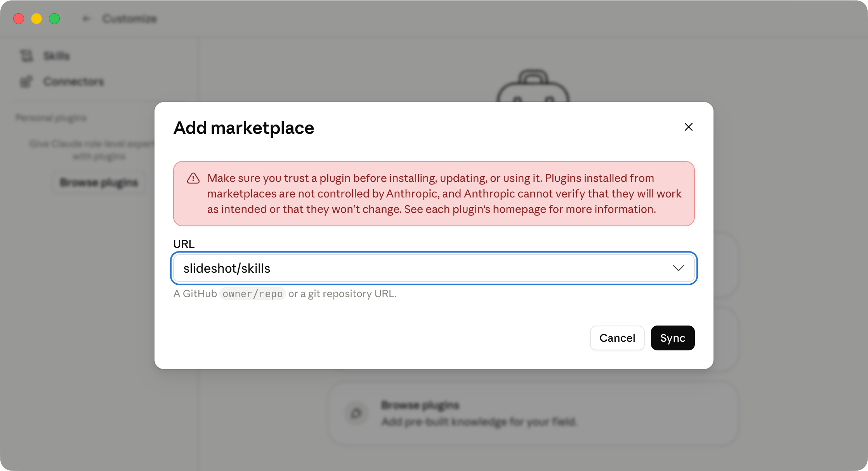This screenshot has width=868, height=471.
Task: Expand the URL dropdown chevron
Action: [x=678, y=268]
